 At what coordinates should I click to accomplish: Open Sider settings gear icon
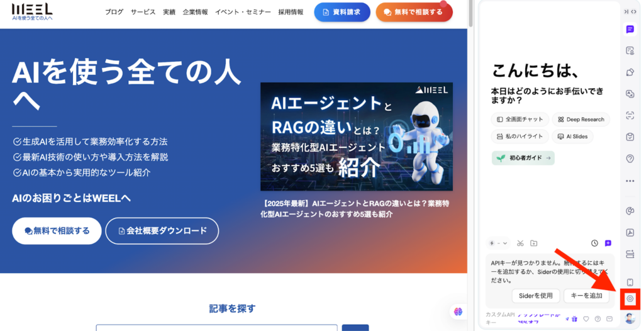pyautogui.click(x=630, y=299)
